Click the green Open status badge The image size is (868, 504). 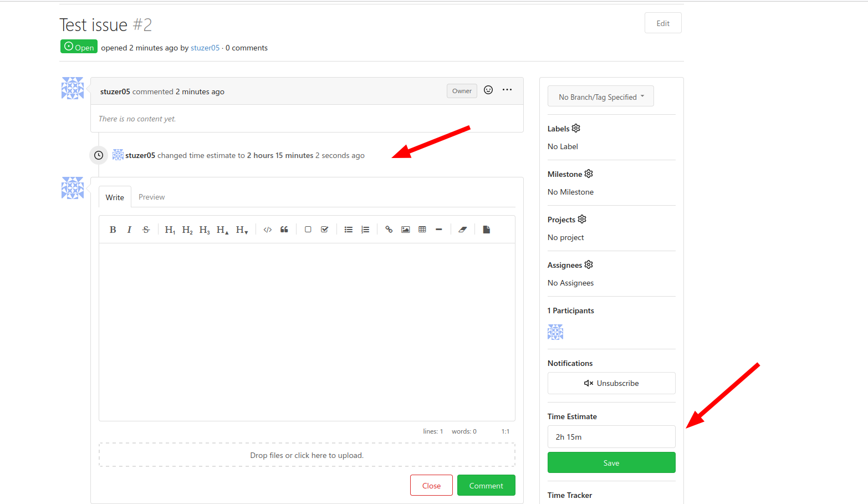[79, 47]
